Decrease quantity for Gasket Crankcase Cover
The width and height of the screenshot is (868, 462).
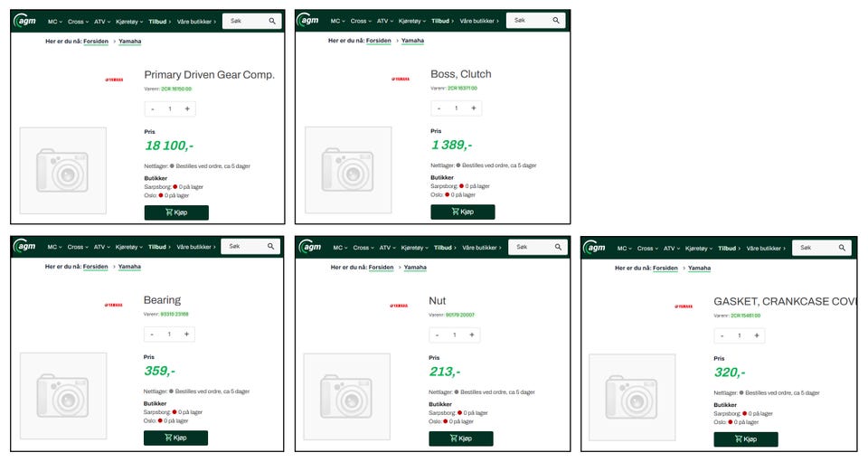pos(722,335)
